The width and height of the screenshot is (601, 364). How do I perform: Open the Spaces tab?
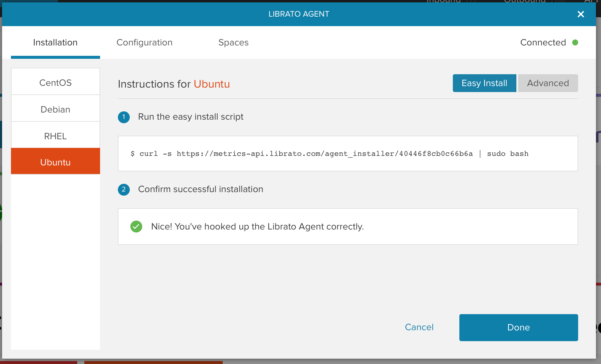233,42
